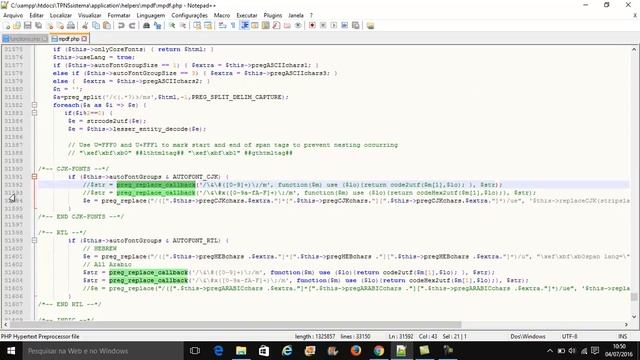Open the Editar menu
The height and width of the screenshot is (360, 640).
point(36,15)
